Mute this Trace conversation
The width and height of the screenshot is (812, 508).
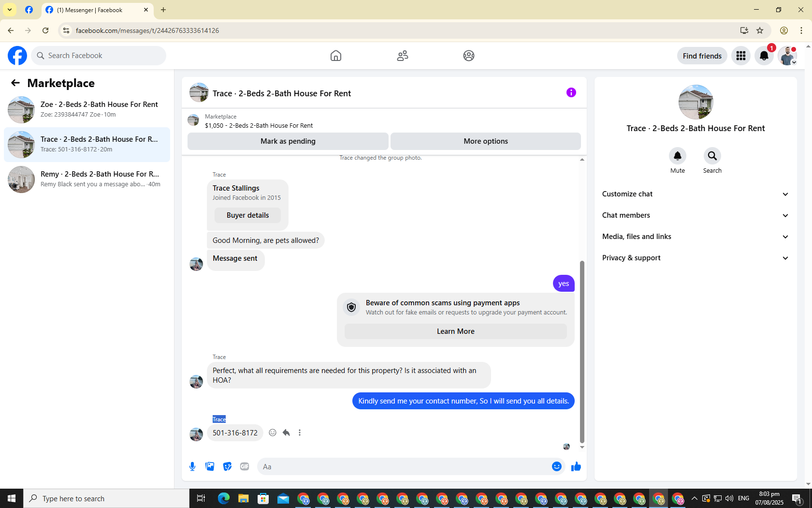tap(678, 156)
